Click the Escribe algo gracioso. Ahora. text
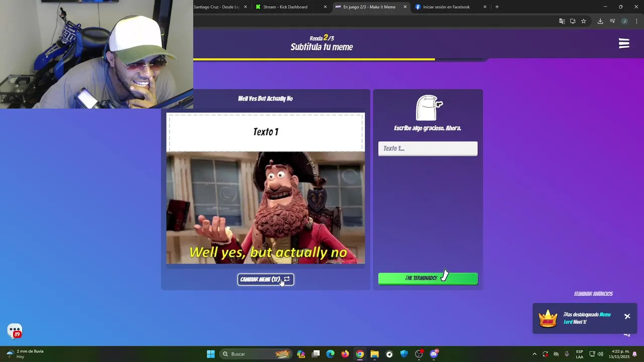The height and width of the screenshot is (362, 644). [x=428, y=128]
